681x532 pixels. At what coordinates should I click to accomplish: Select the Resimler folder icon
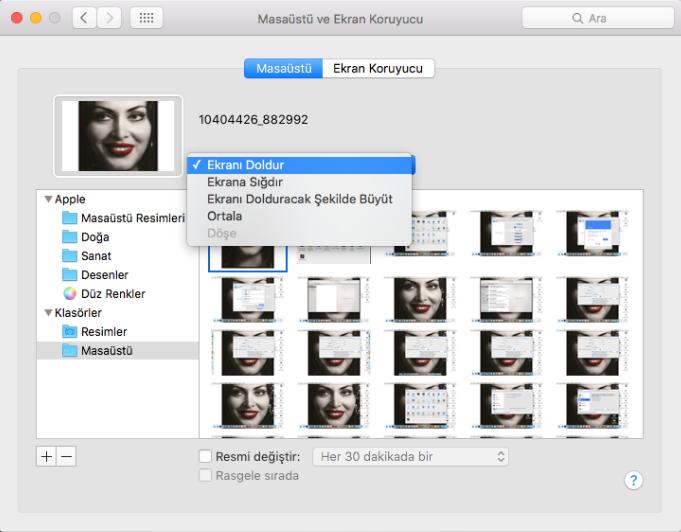point(70,331)
